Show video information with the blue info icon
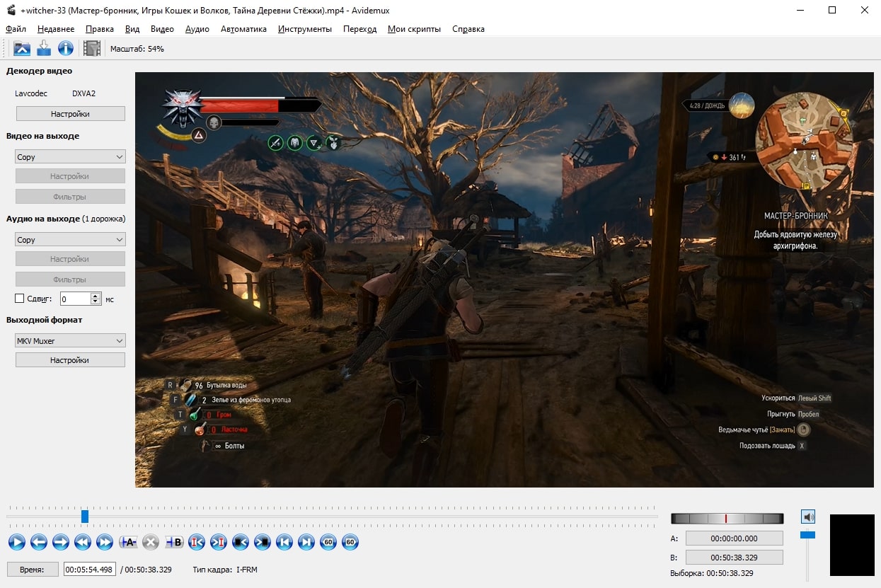Screen dimensions: 881x588 click(66, 48)
